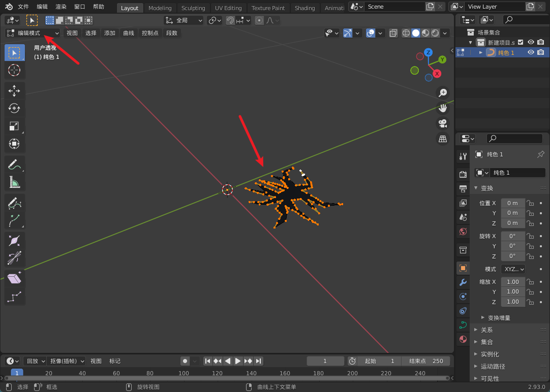Toggle lock on 缩放 X
The height and width of the screenshot is (392, 550).
(530, 282)
